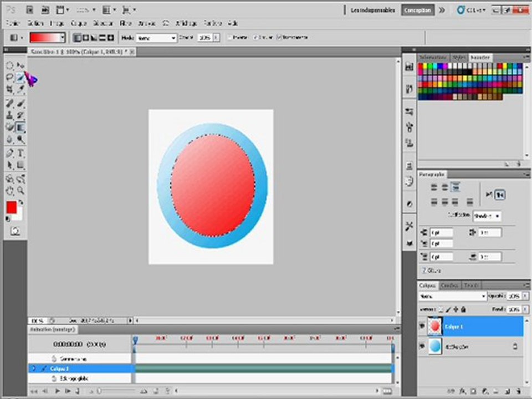Select the Dodge tool
The width and height of the screenshot is (532, 399).
click(21, 140)
